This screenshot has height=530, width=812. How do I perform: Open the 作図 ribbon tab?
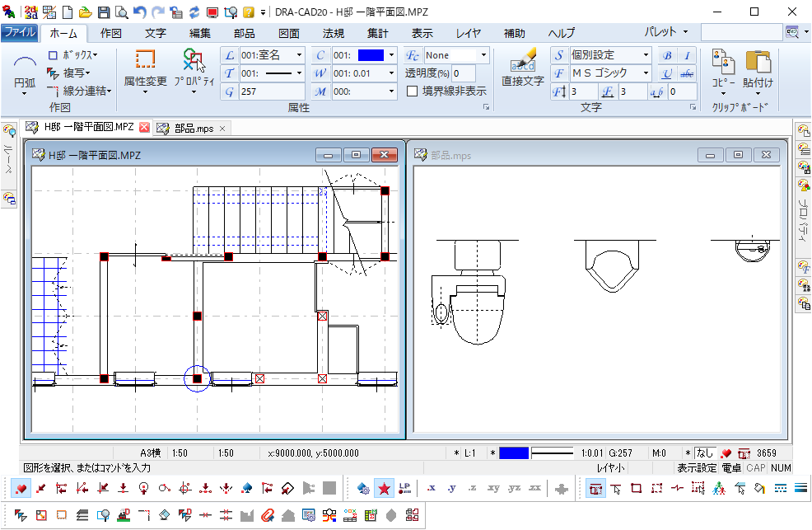pyautogui.click(x=110, y=34)
